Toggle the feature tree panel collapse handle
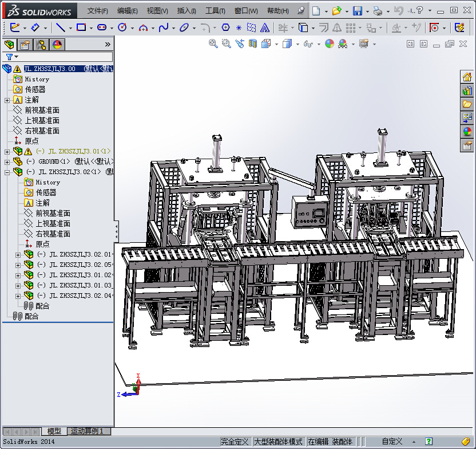The image size is (476, 449). (x=116, y=232)
